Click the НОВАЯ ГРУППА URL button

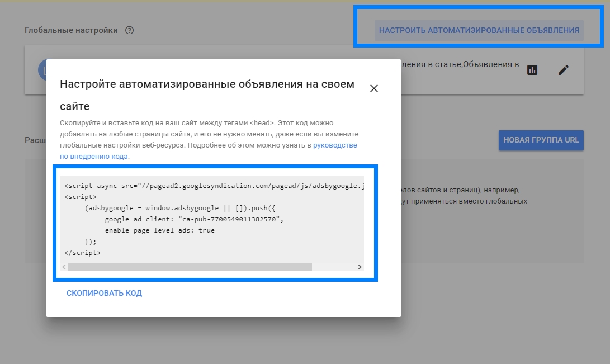click(x=541, y=140)
